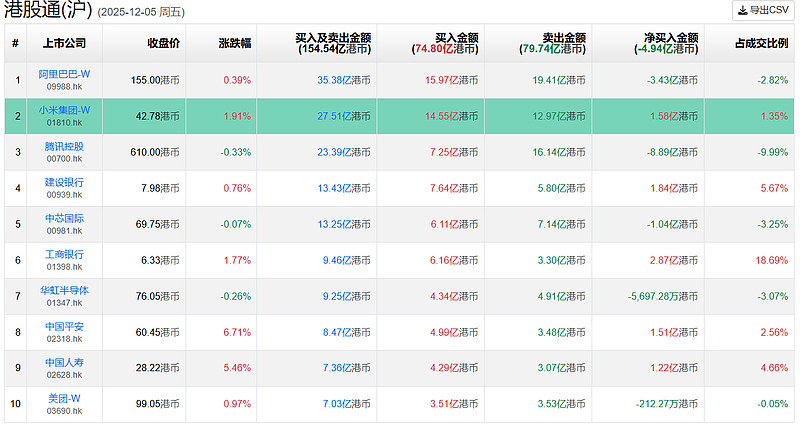Open the 美团-W stock page
800x430 pixels.
point(64,398)
